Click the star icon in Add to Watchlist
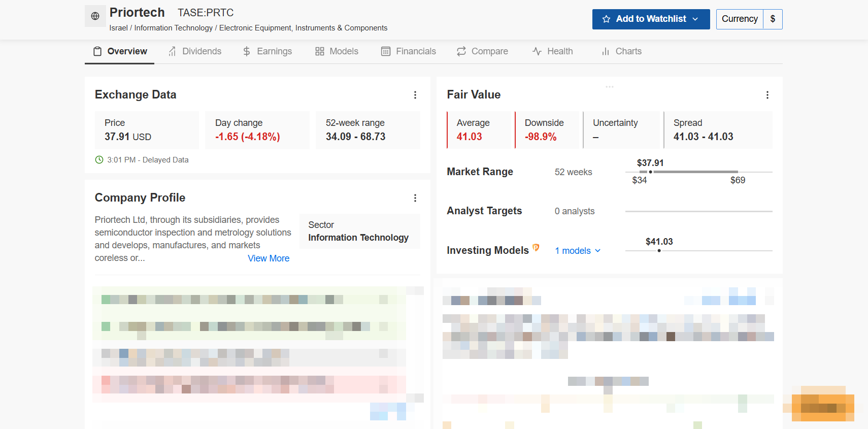This screenshot has width=868, height=429. 606,19
